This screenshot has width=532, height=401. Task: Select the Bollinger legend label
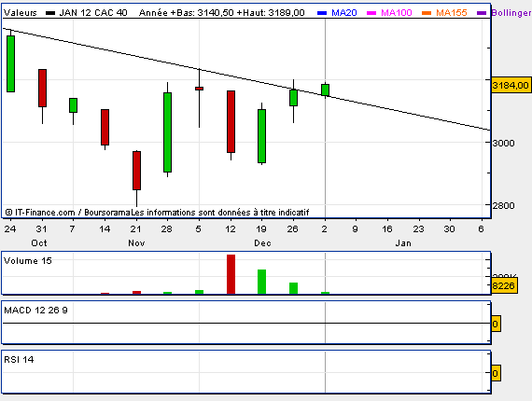click(x=511, y=13)
